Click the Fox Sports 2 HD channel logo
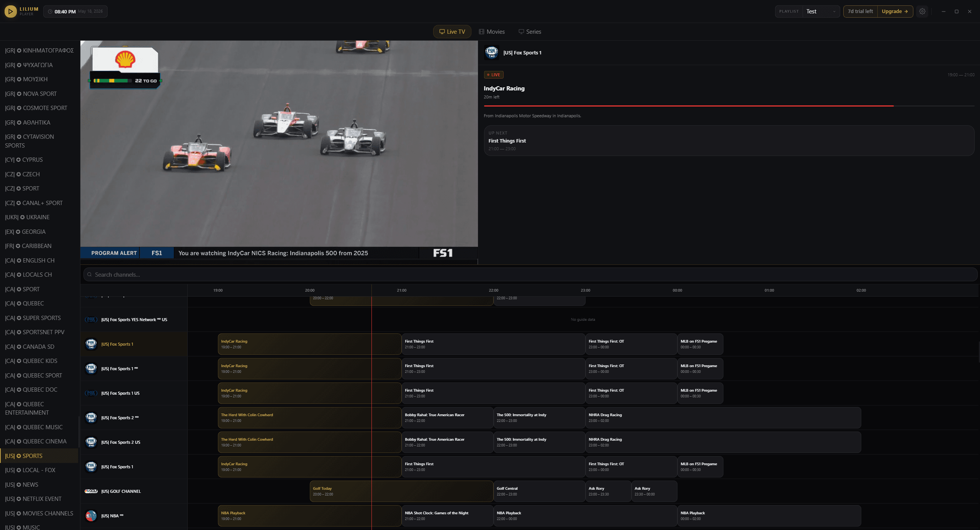980x530 pixels. [x=91, y=418]
